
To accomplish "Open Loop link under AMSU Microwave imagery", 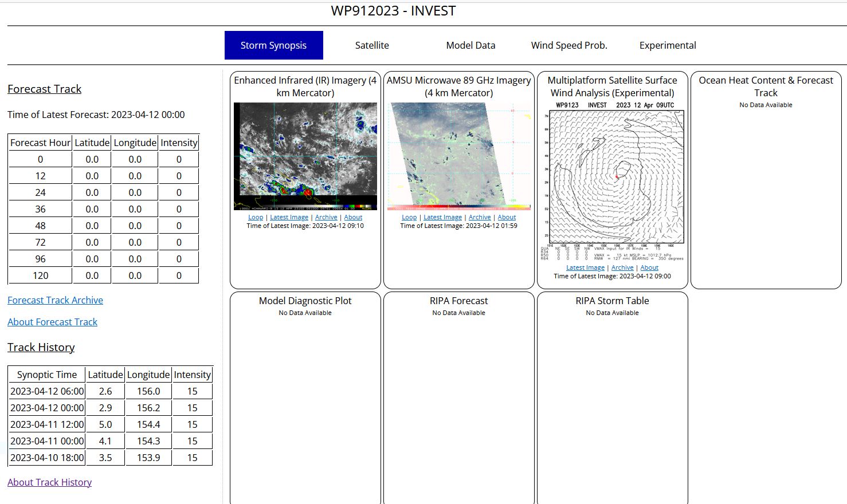I will pos(409,218).
